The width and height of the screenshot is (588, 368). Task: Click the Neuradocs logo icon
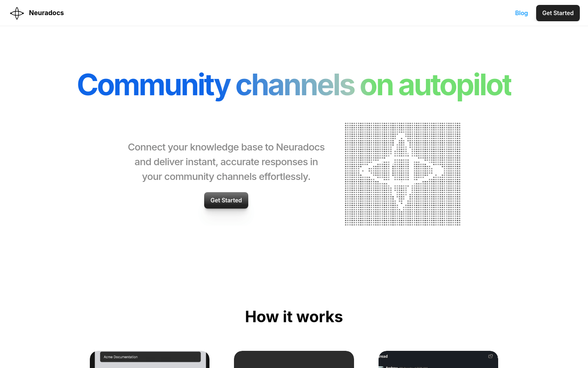tap(17, 13)
